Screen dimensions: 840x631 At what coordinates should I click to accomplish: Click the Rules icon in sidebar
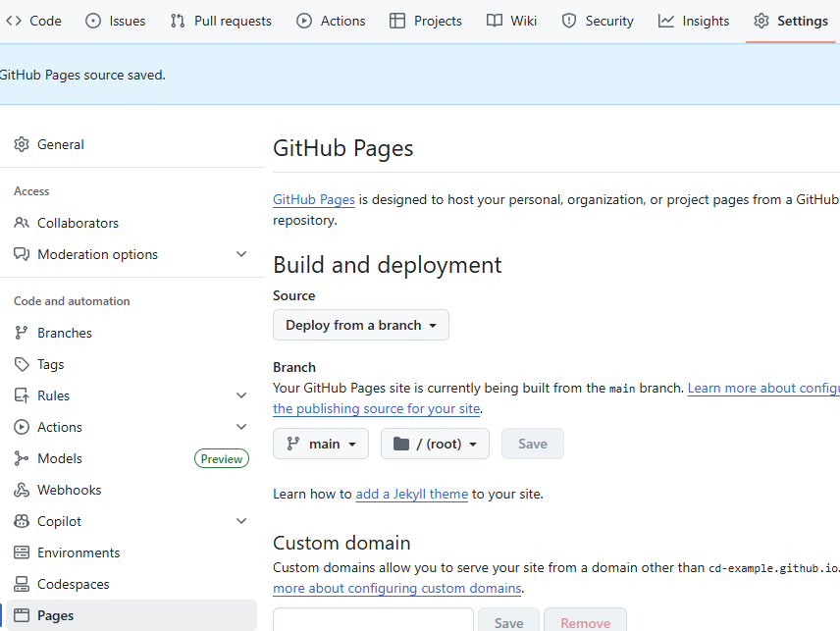pyautogui.click(x=22, y=395)
